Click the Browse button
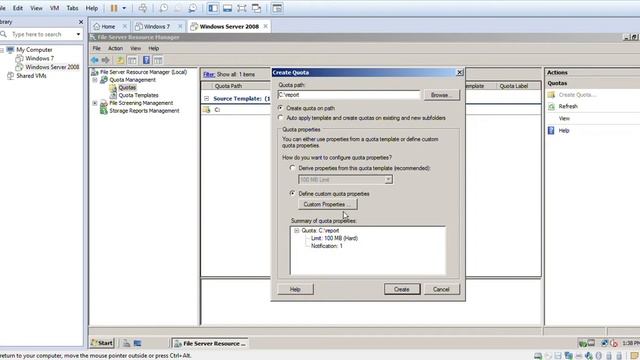 [442, 95]
